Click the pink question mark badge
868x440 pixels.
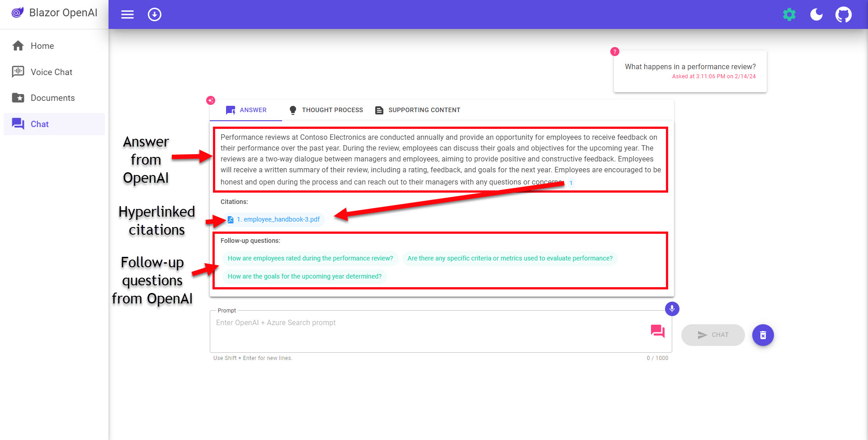615,52
